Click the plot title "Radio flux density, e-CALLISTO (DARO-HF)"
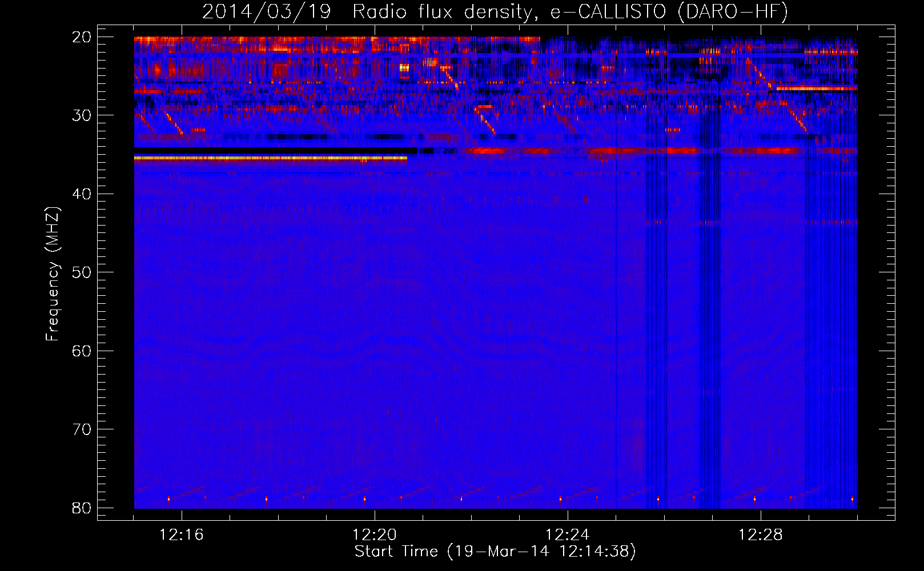This screenshot has height=571, width=924. [570, 11]
